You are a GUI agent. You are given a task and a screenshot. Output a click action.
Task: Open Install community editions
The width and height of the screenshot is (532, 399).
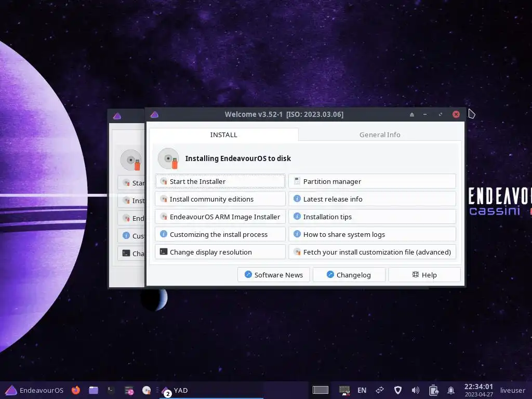click(x=220, y=199)
